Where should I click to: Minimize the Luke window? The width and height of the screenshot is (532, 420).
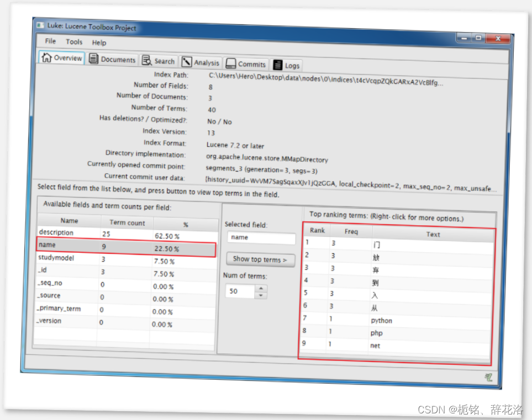click(464, 38)
